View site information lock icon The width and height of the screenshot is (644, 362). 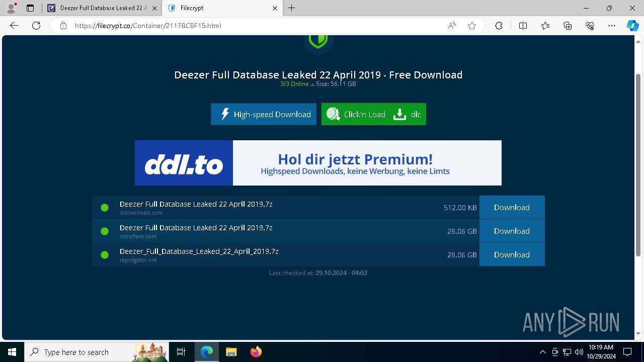click(x=63, y=26)
